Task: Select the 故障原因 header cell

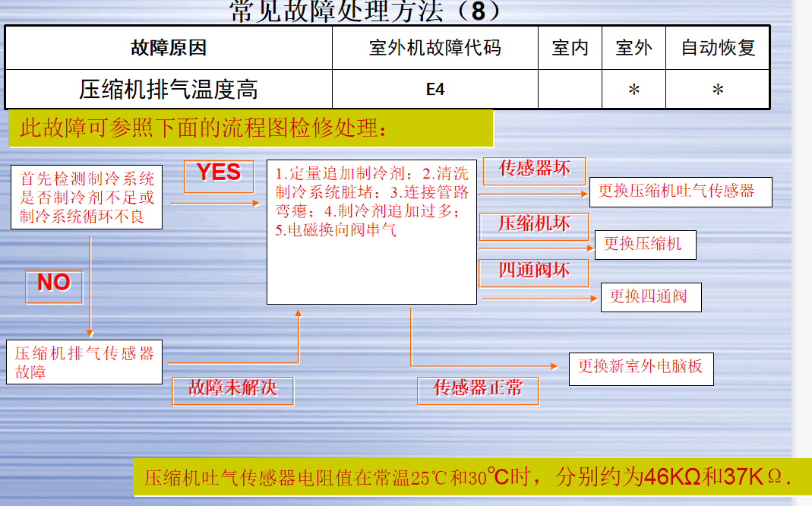Action: tap(169, 48)
